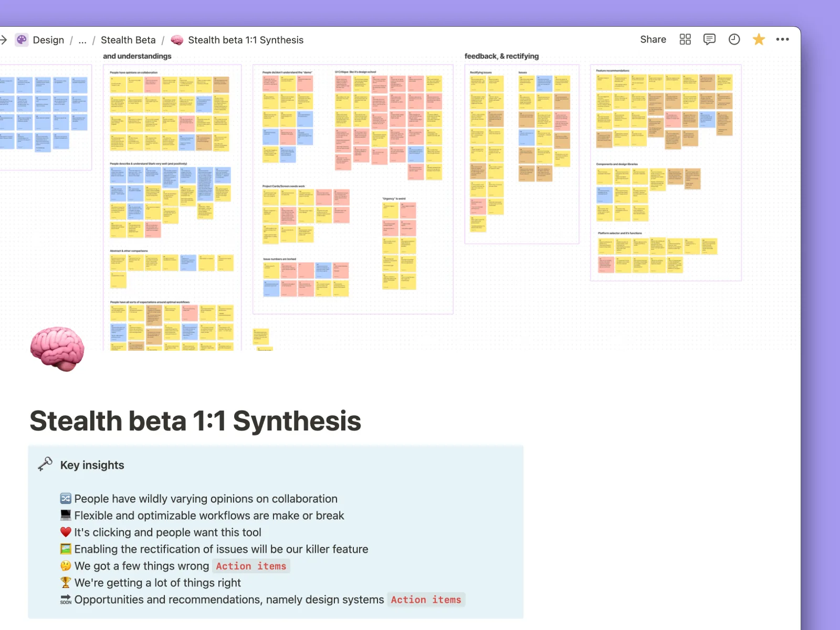Click the Stealth beta 1:1 Synthesis breadcrumb
Viewport: 840px width, 630px height.
pyautogui.click(x=246, y=40)
